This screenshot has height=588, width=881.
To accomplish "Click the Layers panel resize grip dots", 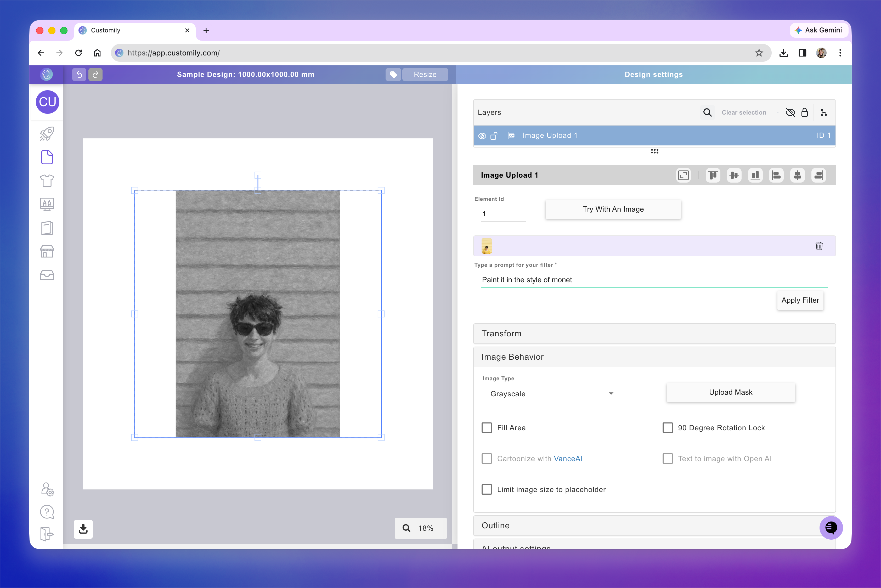I will click(x=654, y=151).
